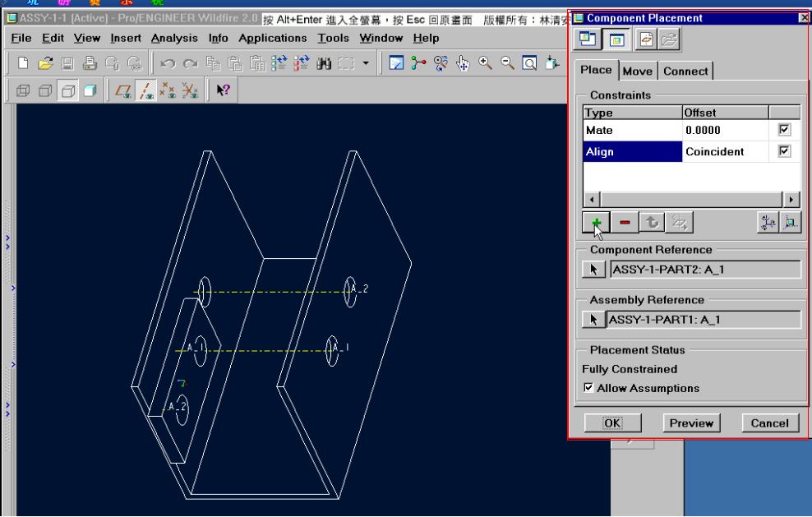Switch to the Place tab
The image size is (812, 517).
[x=596, y=70]
